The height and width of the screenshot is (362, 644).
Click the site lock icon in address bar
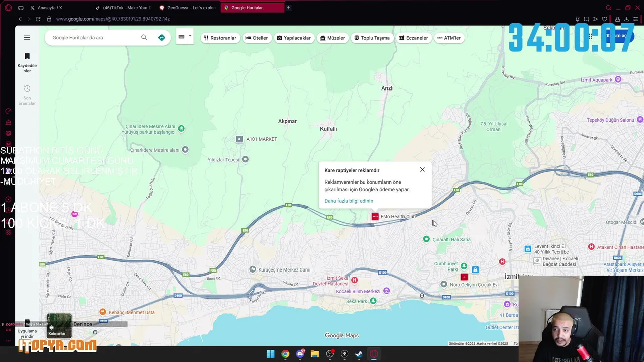pos(49,19)
